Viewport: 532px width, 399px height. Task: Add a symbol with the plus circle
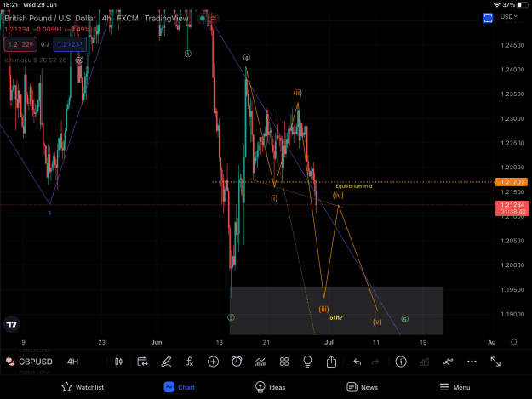213,362
